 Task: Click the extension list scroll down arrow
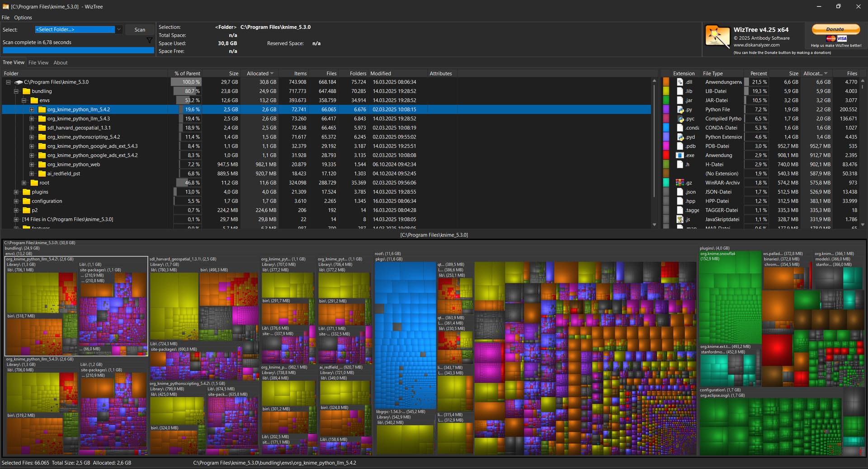click(863, 225)
